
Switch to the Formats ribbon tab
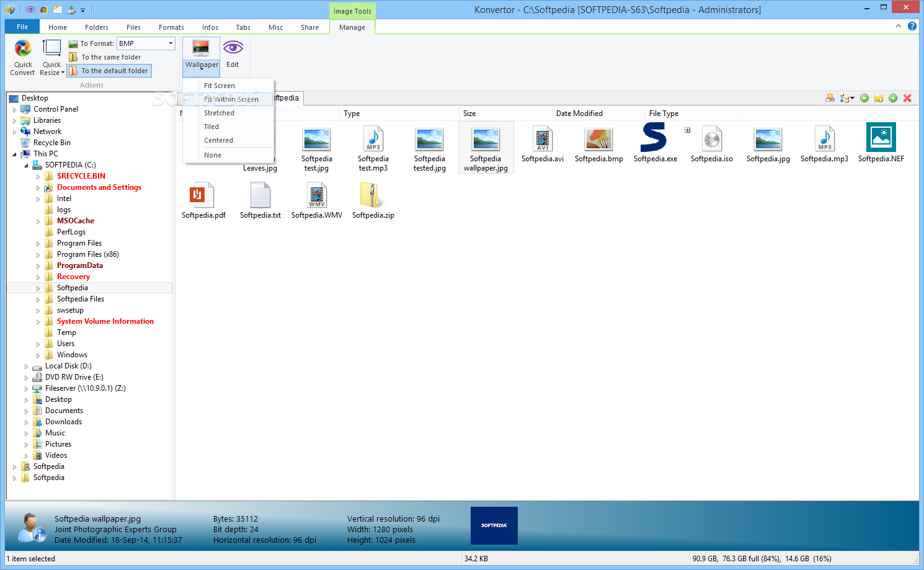[171, 27]
